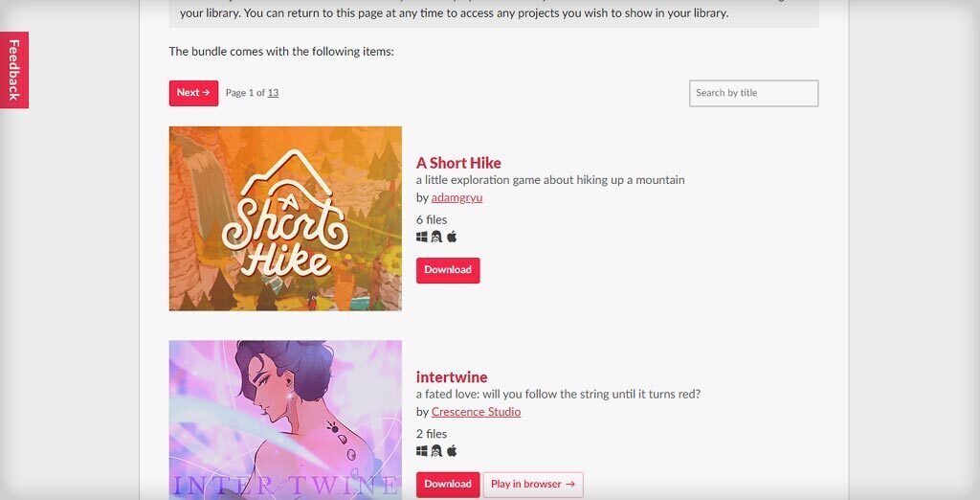The image size is (980, 500).
Task: Open the intertwine title link
Action: tap(452, 376)
